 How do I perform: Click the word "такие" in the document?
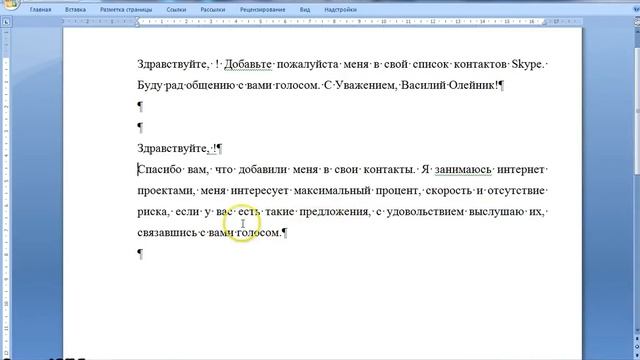click(280, 212)
